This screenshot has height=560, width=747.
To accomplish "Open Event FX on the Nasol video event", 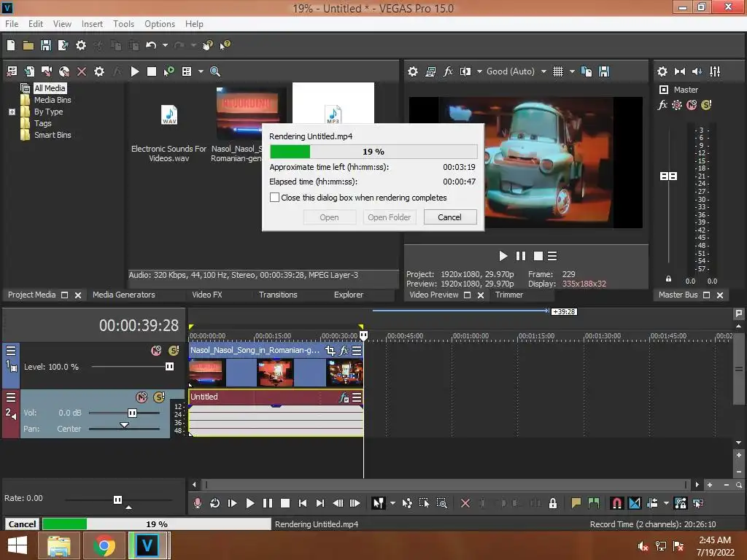I will pos(344,351).
